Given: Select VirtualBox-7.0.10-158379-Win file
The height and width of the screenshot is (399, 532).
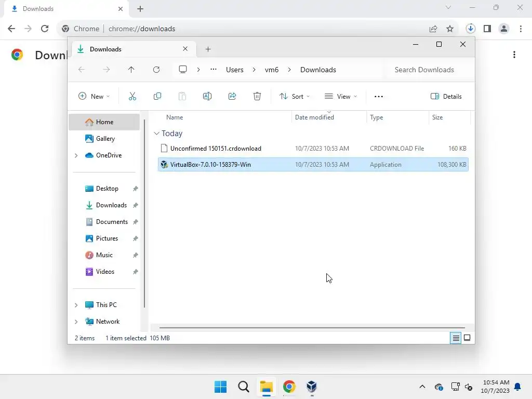Looking at the screenshot, I should [x=313, y=165].
